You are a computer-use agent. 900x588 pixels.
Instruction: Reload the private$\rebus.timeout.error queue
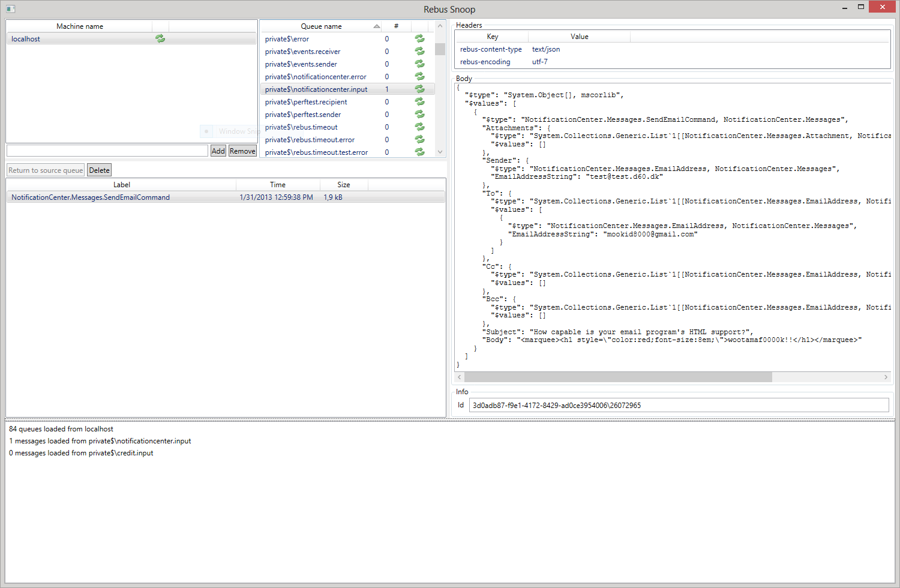coord(419,139)
